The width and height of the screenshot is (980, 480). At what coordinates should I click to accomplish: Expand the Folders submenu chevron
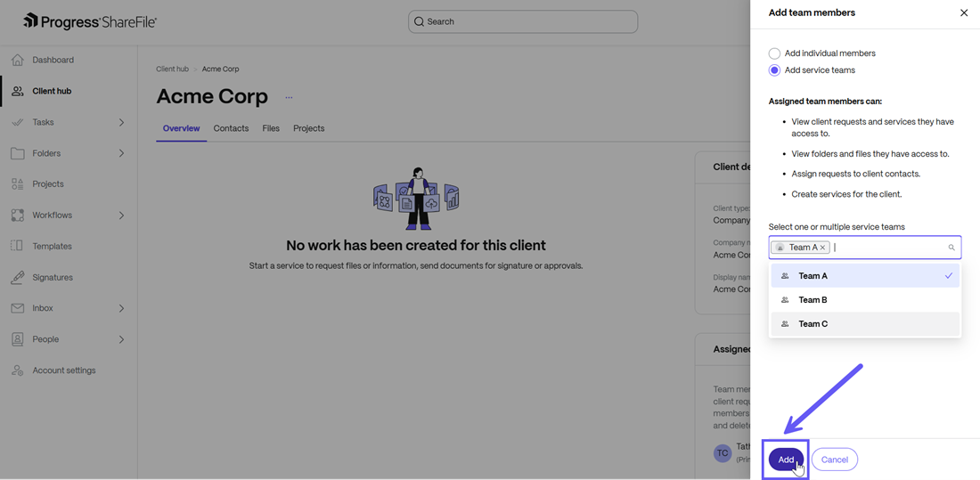pyautogui.click(x=122, y=153)
